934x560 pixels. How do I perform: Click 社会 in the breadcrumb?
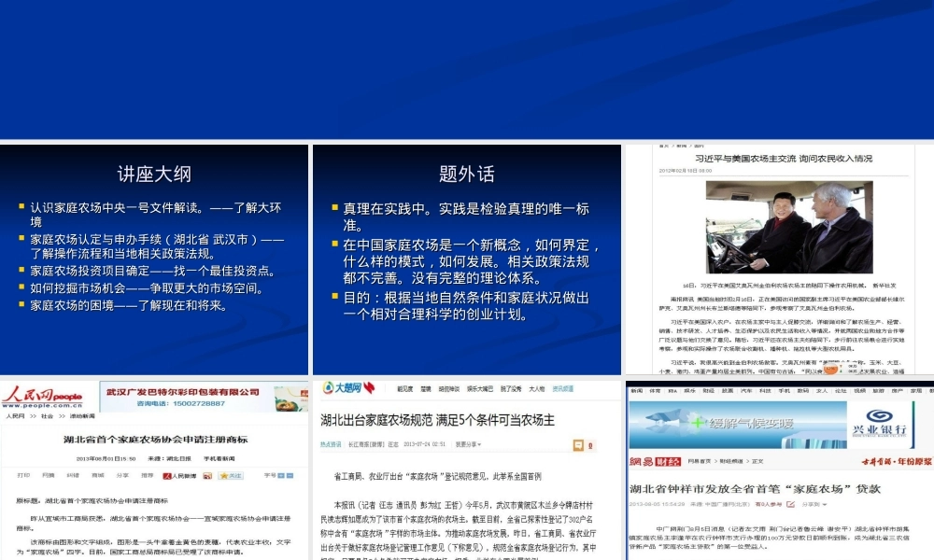coord(47,416)
